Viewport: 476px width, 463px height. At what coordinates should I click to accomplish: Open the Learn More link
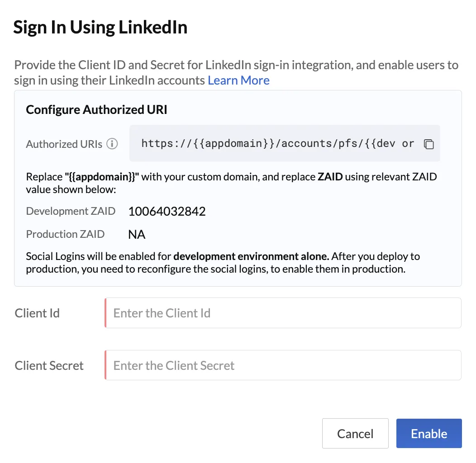pyautogui.click(x=238, y=80)
